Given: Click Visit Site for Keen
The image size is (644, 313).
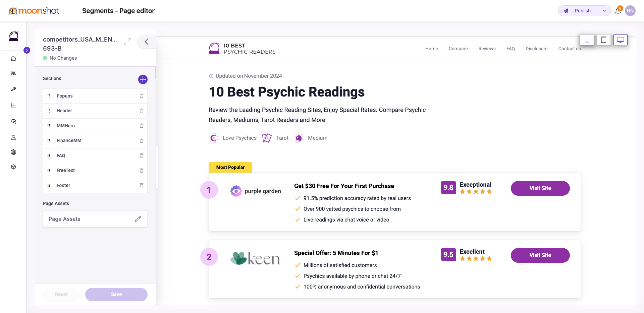Looking at the screenshot, I should 540,255.
